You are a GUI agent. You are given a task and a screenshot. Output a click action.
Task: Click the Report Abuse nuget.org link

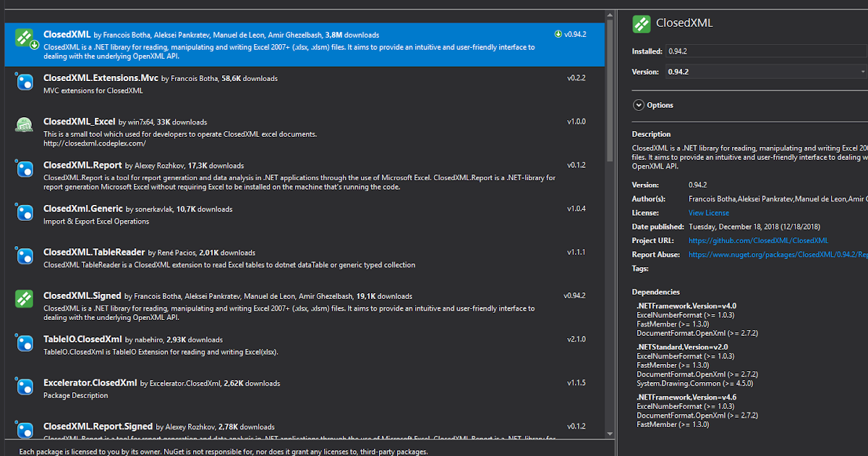pos(778,255)
